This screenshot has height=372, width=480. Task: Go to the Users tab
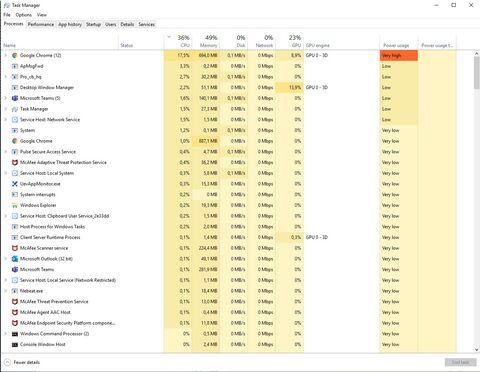point(111,24)
